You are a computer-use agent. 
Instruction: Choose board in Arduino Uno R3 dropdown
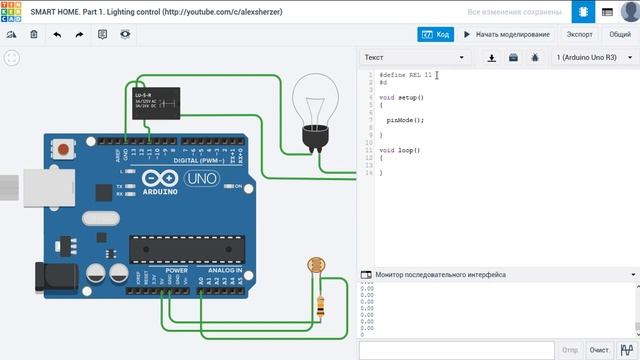click(594, 58)
